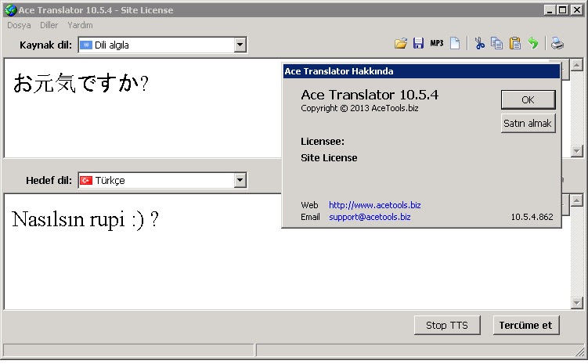Undo with the green arrow icon

point(533,44)
